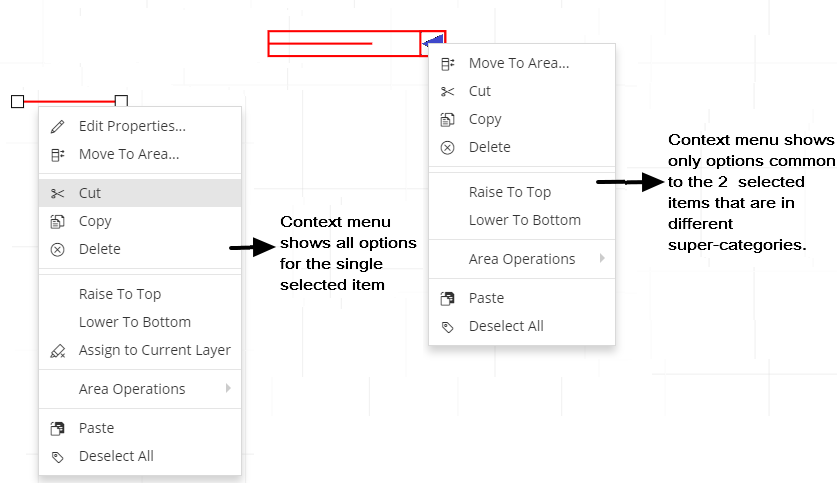Viewport: 837px width, 483px height.
Task: Click the left square handle of red line
Action: pos(18,101)
